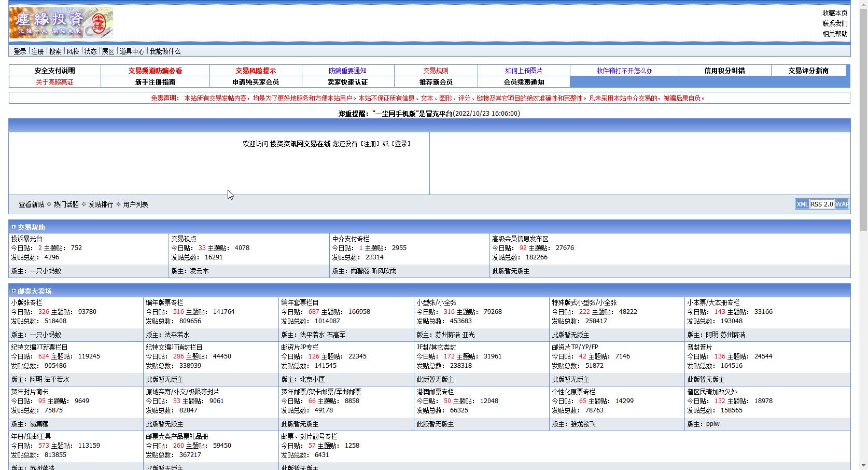
Task: Open 信用积分纠错 link
Action: 724,71
